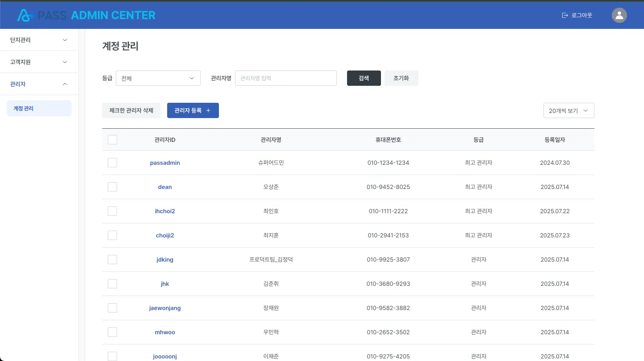644x361 pixels.
Task: Collapse the 관리자 sidebar menu
Action: pos(39,84)
